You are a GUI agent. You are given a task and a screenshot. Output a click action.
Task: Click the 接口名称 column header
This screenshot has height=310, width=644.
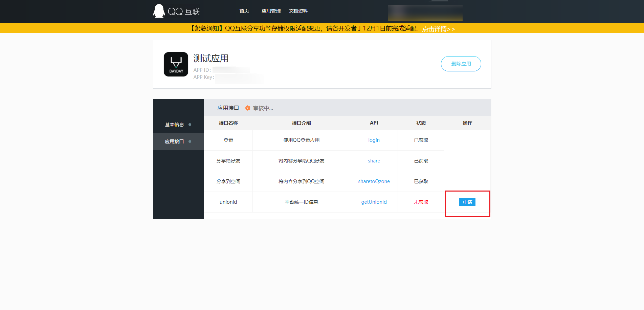coord(228,123)
